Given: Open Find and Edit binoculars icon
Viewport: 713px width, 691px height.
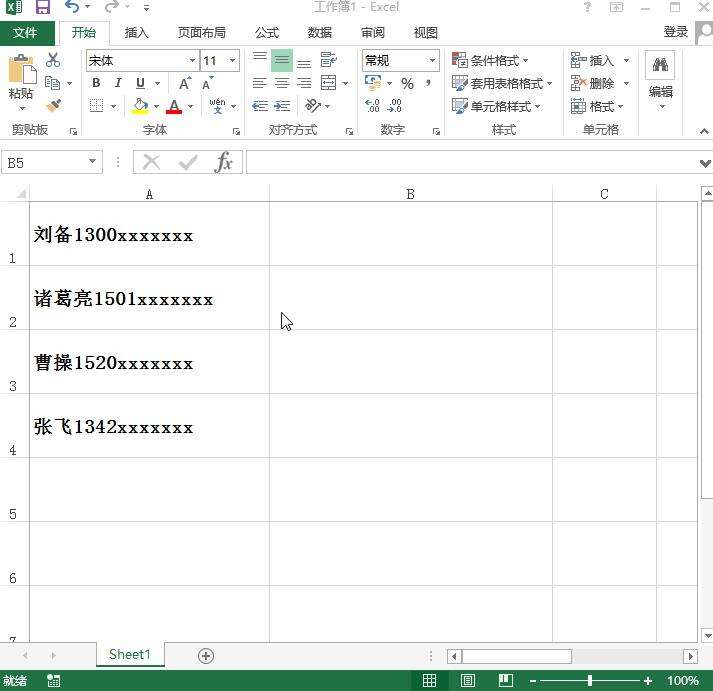Looking at the screenshot, I should click(660, 65).
